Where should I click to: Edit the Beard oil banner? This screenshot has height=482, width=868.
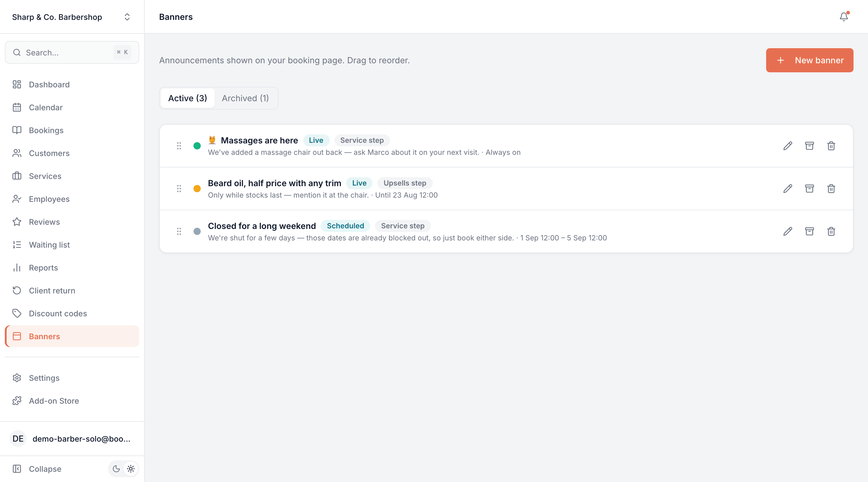pyautogui.click(x=788, y=189)
